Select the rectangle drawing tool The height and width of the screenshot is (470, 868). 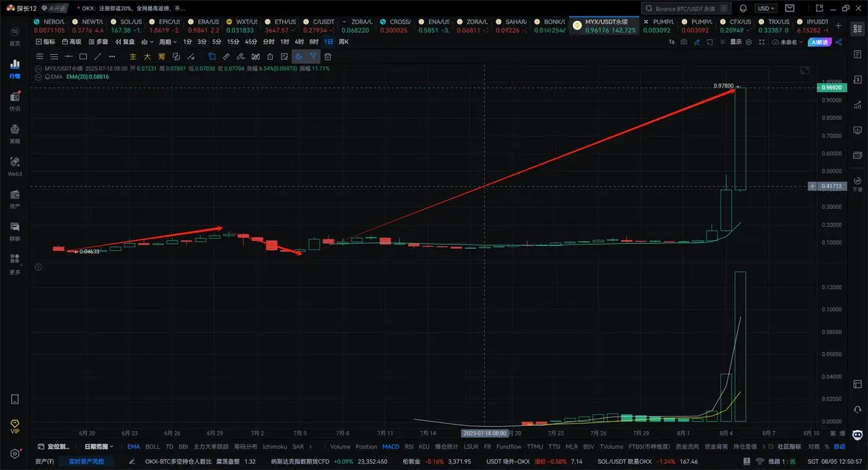tap(83, 56)
